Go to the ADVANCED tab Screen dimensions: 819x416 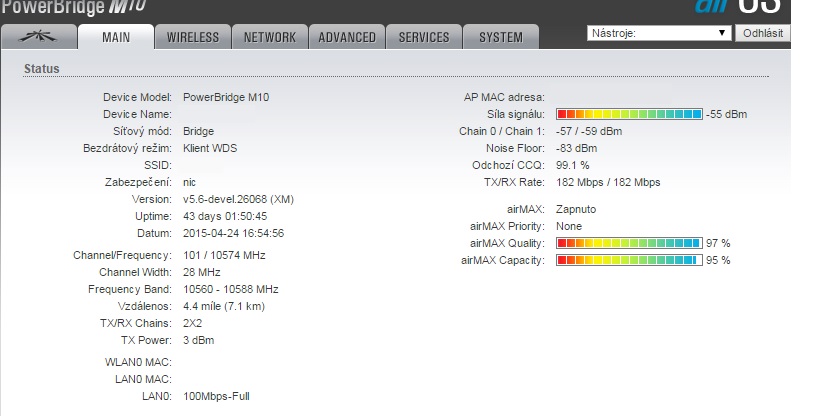click(x=347, y=37)
